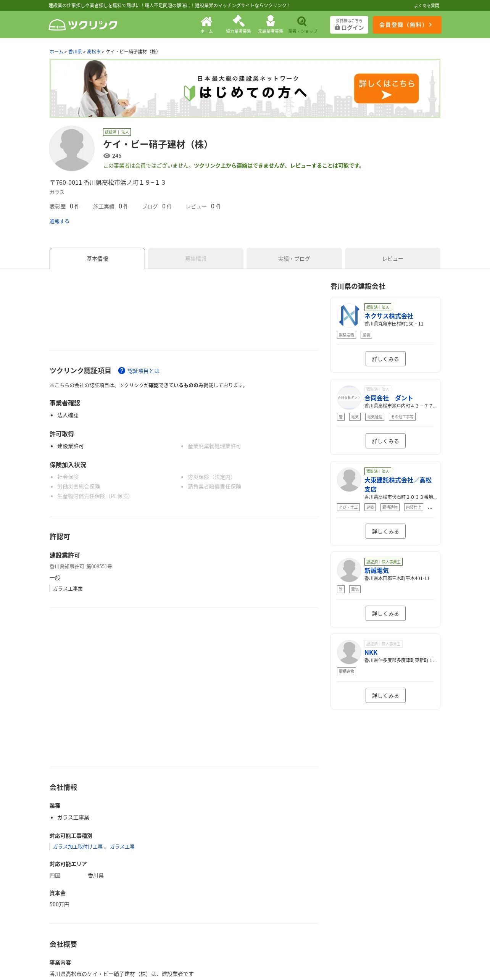Click とび・土工 tag on 大東建託 card
Image resolution: width=490 pixels, height=980 pixels.
coord(348,507)
